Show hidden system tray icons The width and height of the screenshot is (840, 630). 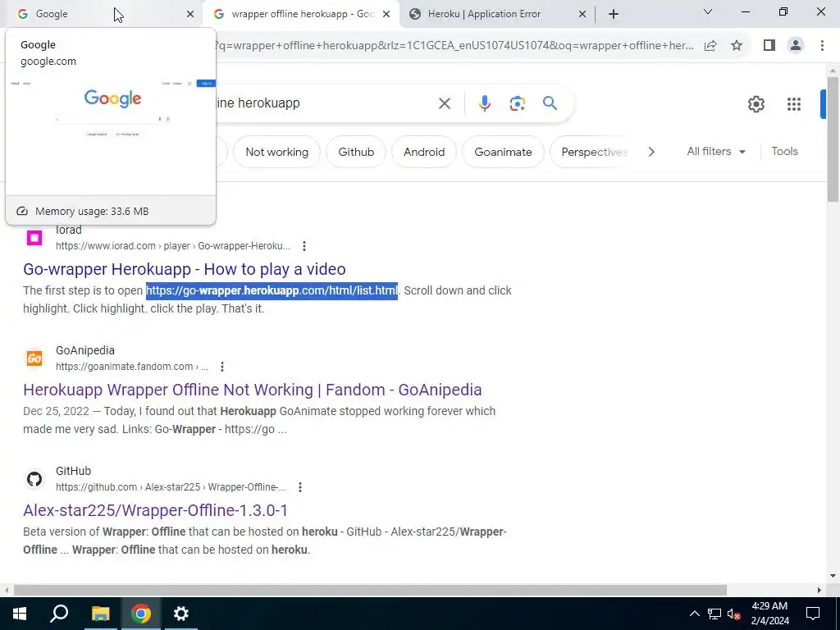tap(694, 614)
